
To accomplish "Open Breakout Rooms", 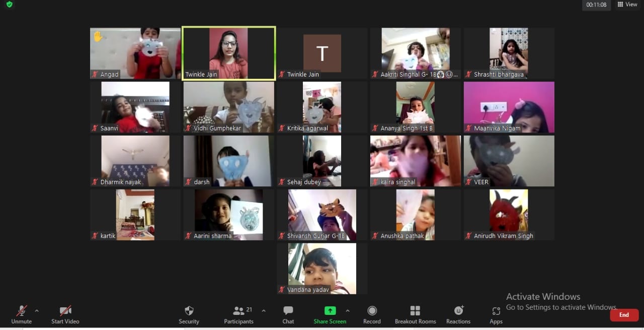I will 415,314.
